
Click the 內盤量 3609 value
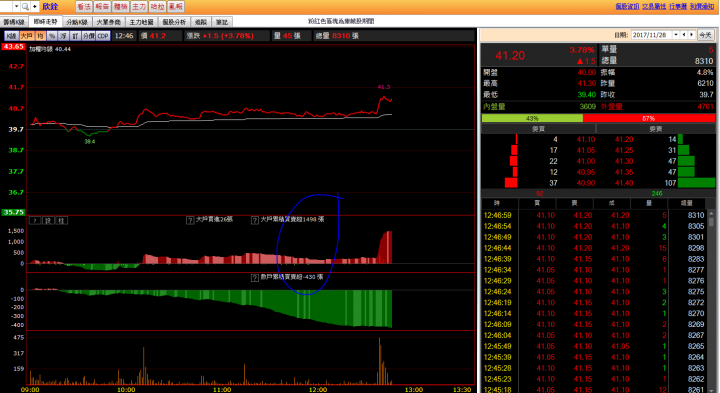click(x=587, y=107)
